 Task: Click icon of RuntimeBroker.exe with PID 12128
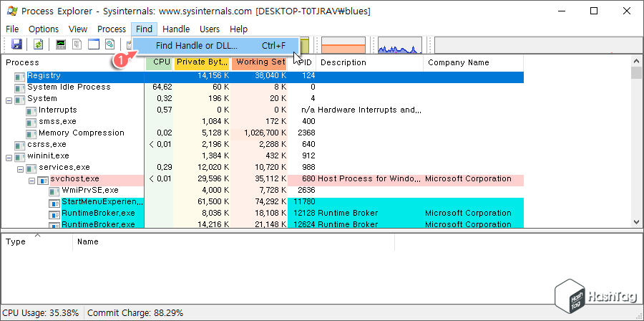click(54, 214)
